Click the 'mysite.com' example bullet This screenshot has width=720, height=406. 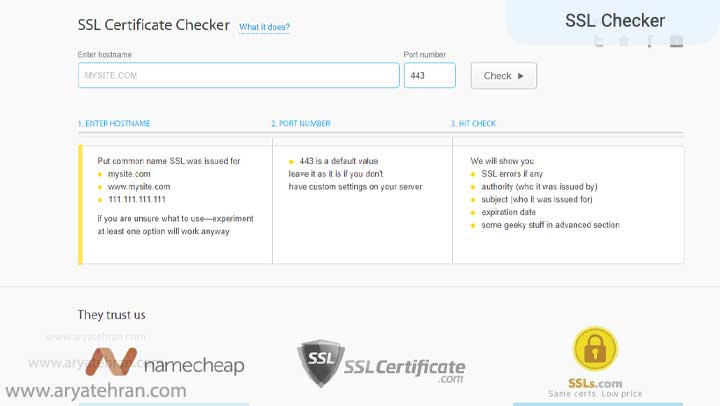(129, 174)
